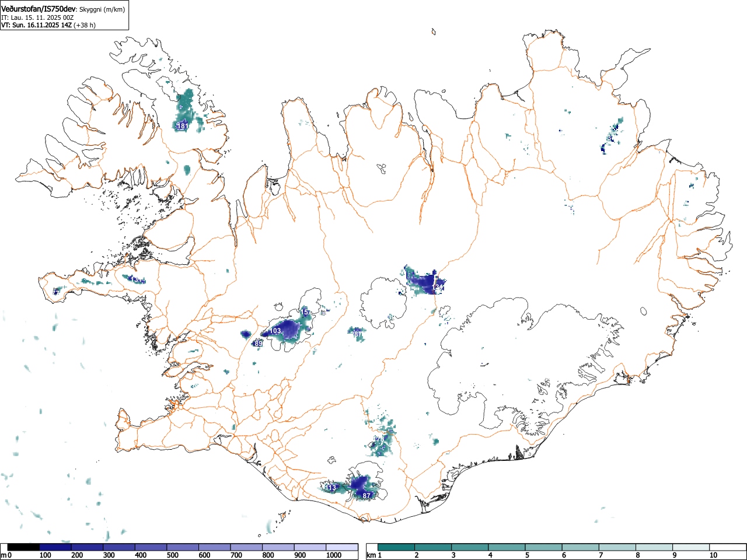The image size is (747, 560).
Task: Select the 5–6 km legend swatch
Action: click(544, 547)
